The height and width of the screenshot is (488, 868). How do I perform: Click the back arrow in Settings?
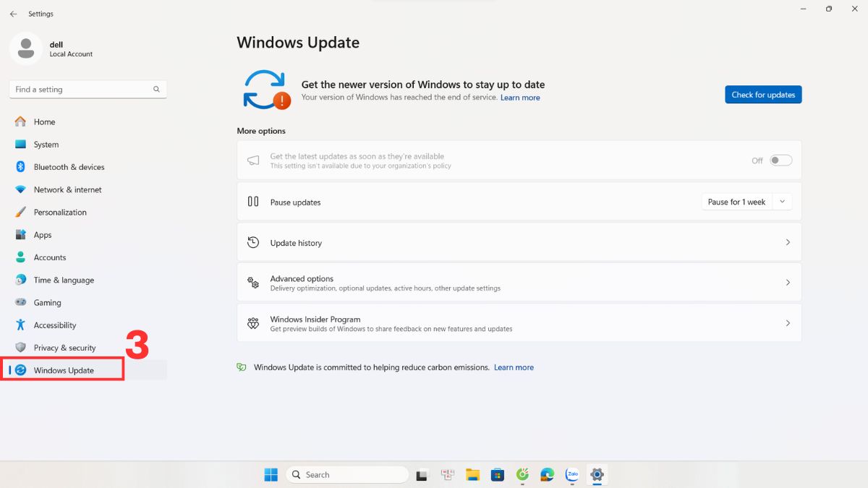[x=14, y=14]
